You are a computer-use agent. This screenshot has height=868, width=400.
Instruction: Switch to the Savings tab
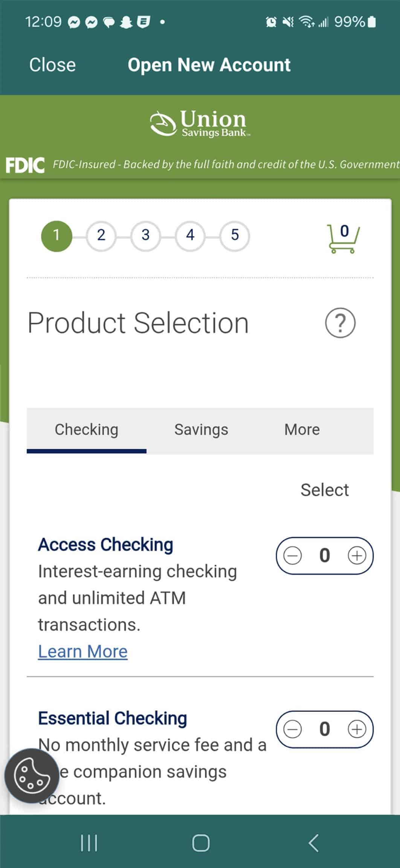(201, 430)
